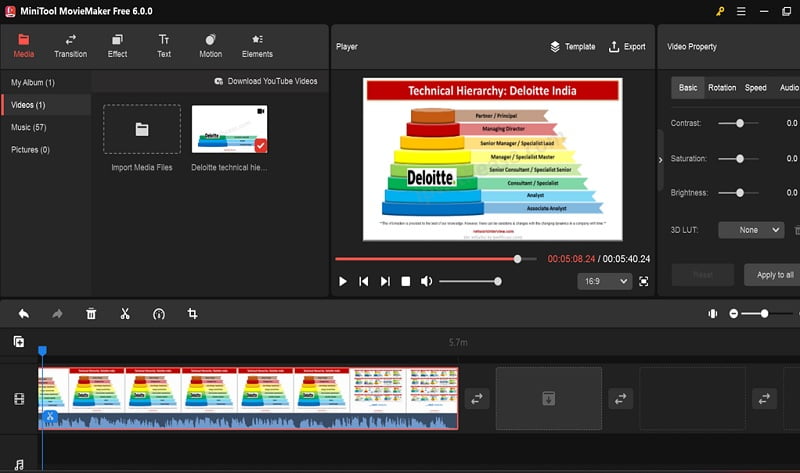Open the speed controller icon
800x473 pixels.
[158, 314]
